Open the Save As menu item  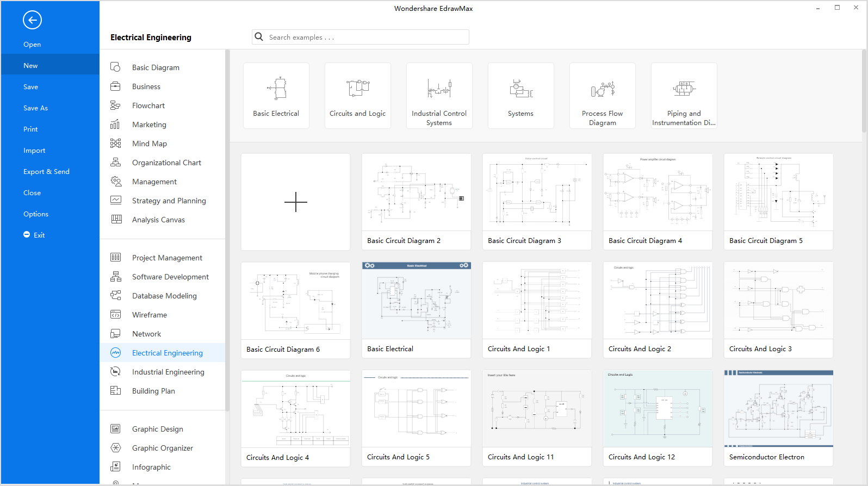[x=35, y=108]
